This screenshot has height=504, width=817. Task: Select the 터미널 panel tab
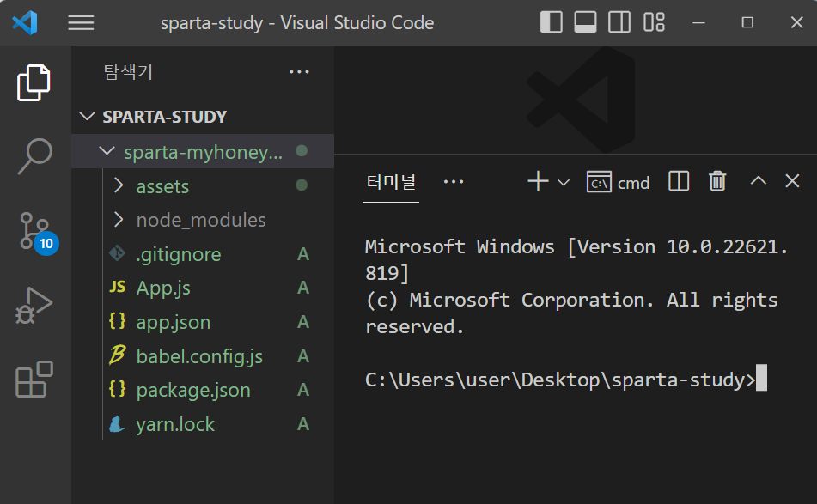(x=391, y=182)
